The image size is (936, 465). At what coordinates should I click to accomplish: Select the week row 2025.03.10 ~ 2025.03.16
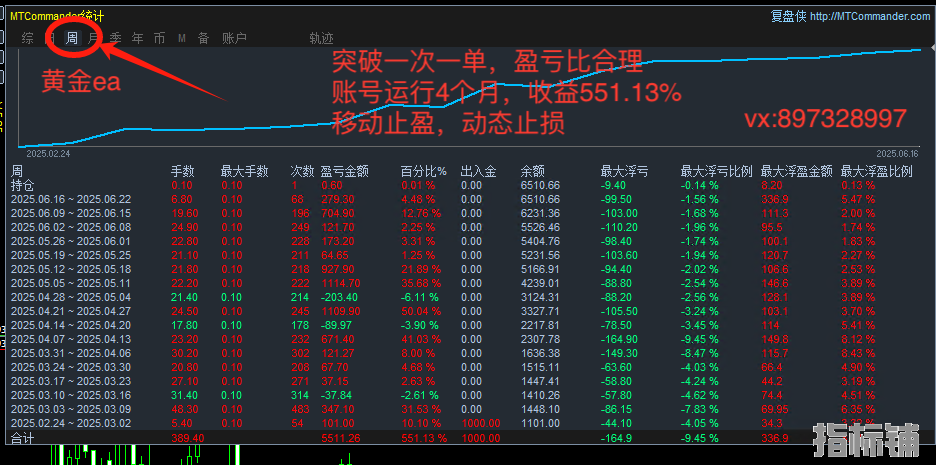click(x=468, y=396)
